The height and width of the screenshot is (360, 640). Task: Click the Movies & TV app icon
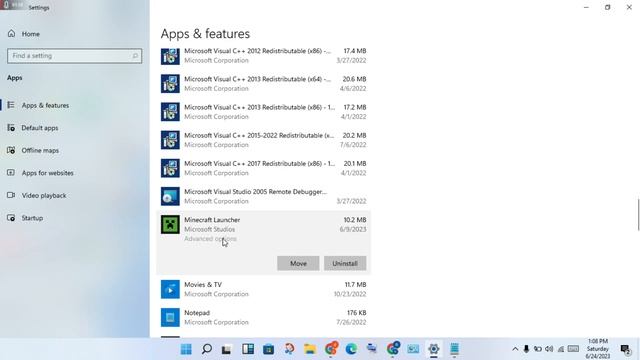coord(170,289)
